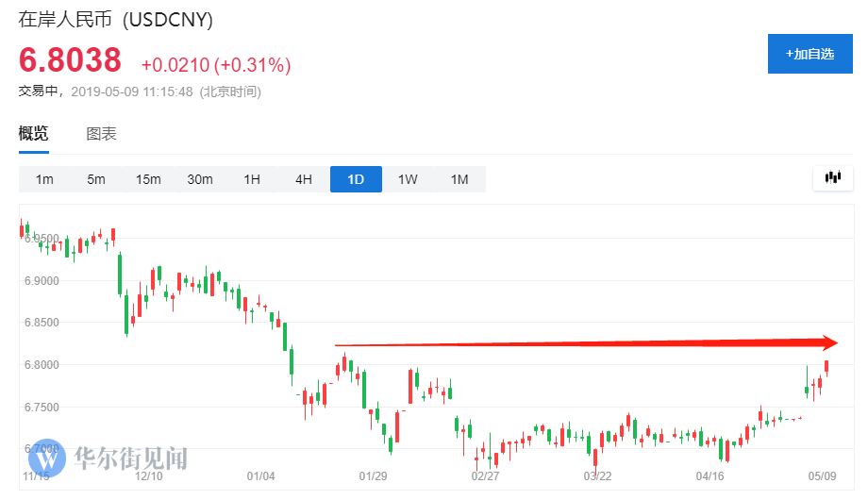868x500 pixels.
Task: Change chart to 1W weekly interval
Action: 408,179
